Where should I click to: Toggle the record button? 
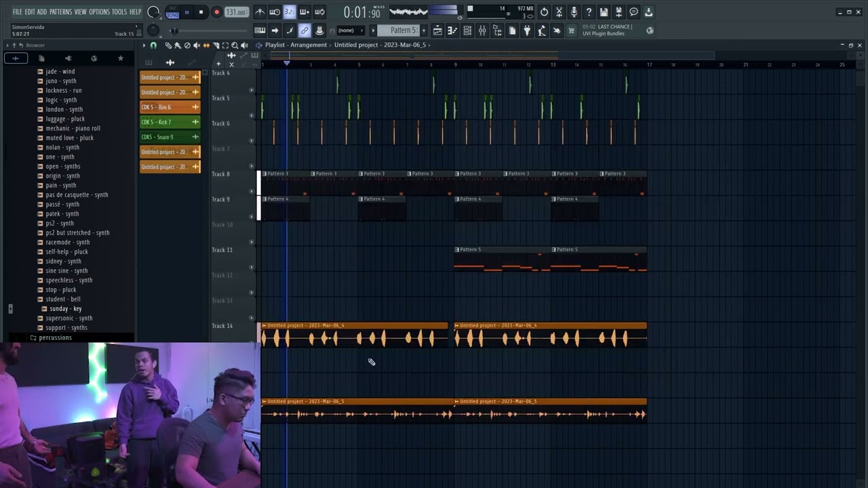point(216,12)
